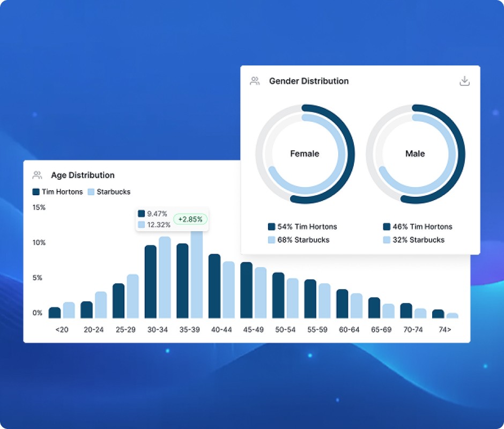Image resolution: width=504 pixels, height=429 pixels.
Task: Click the <20 age axis label
Action: click(x=62, y=330)
